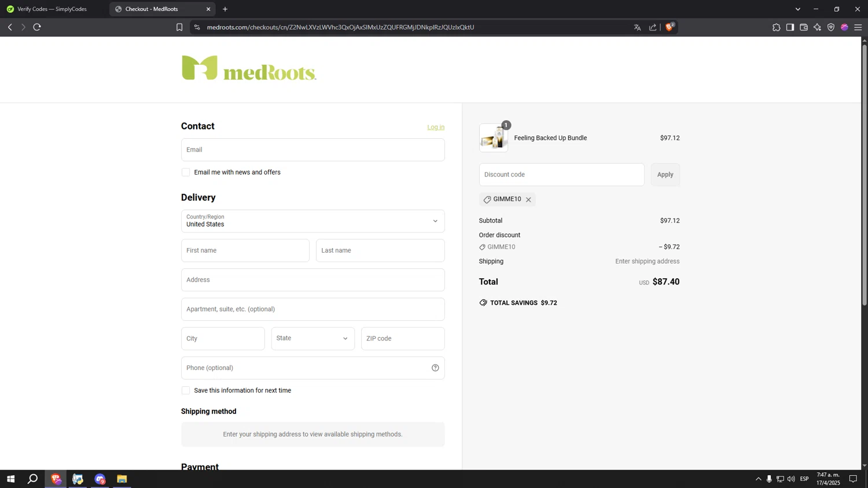Open the Windows Start menu
Viewport: 868px width, 488px height.
click(10, 479)
